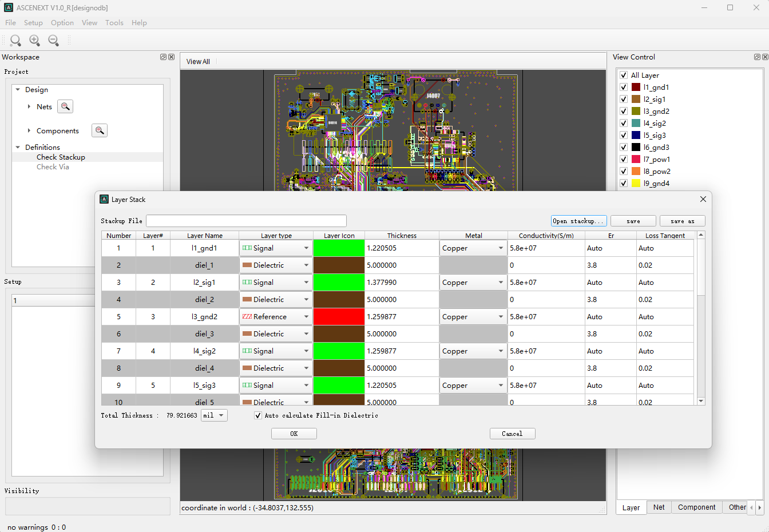Disable Auto calculate Fill-in Dielectric
The image size is (769, 532).
[258, 415]
